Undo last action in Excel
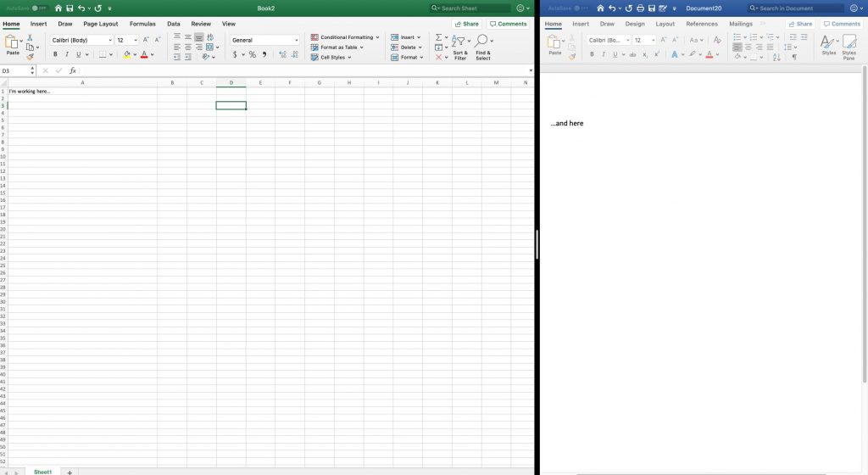 point(81,8)
